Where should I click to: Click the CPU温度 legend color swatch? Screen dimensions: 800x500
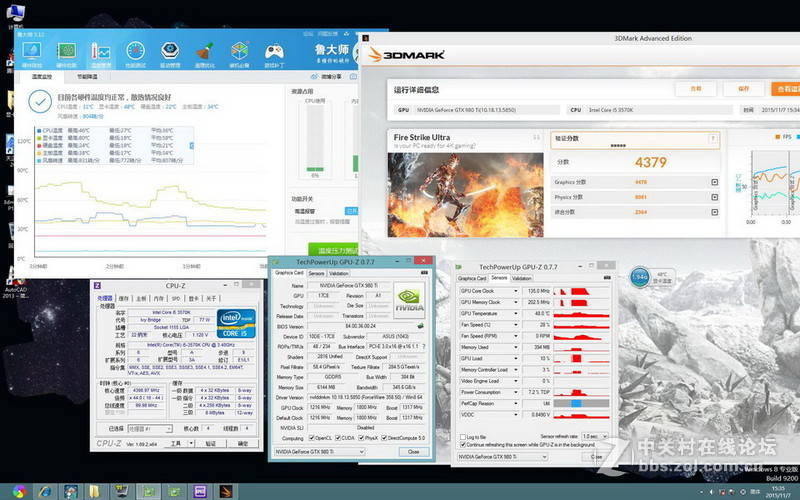tap(39, 131)
